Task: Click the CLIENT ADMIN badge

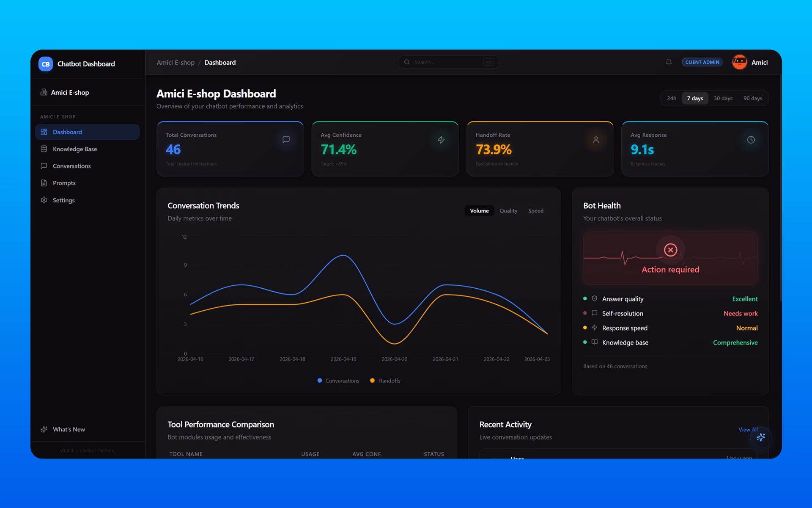Action: (702, 62)
